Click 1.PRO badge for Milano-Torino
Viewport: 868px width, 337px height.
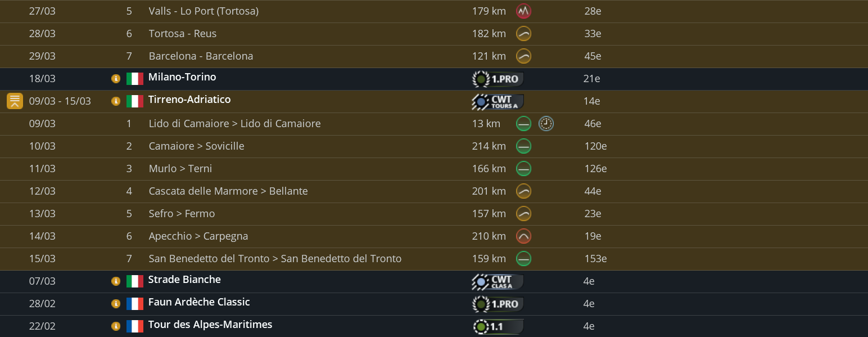click(x=498, y=79)
